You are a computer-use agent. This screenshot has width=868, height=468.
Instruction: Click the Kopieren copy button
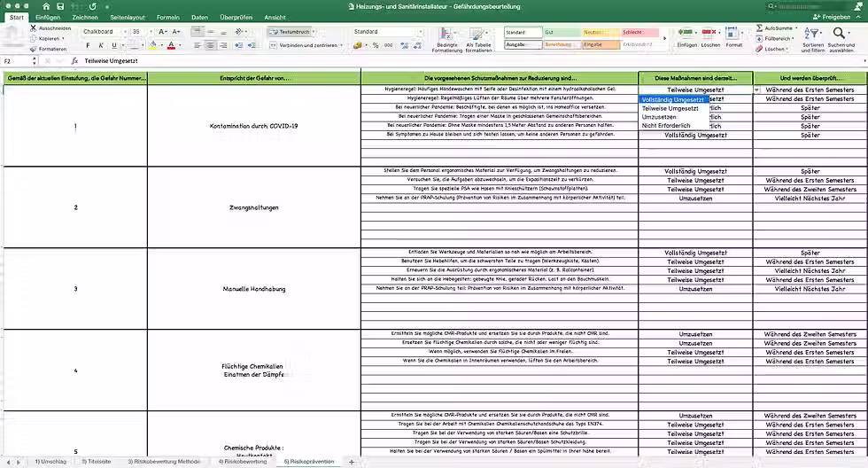click(48, 38)
